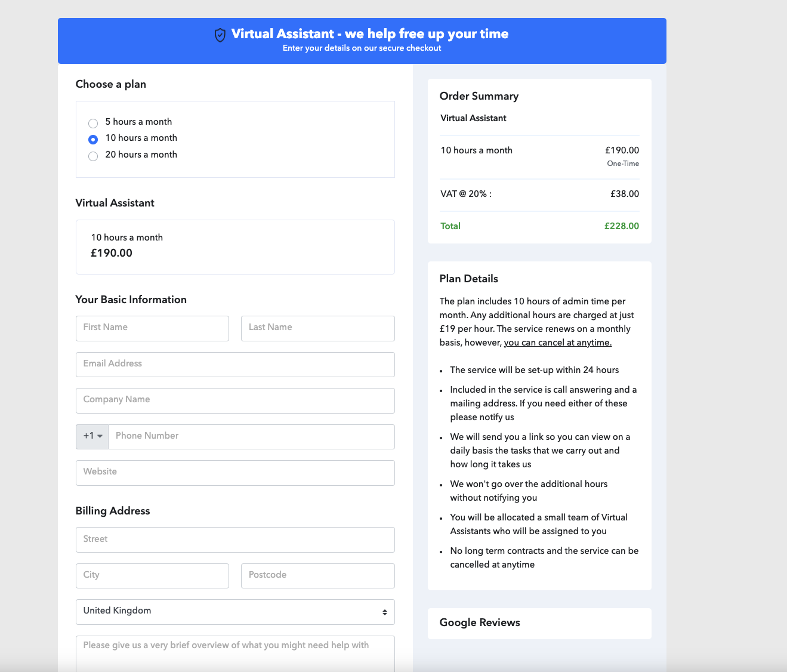Click the Plan Details heading
The height and width of the screenshot is (672, 787).
point(469,279)
